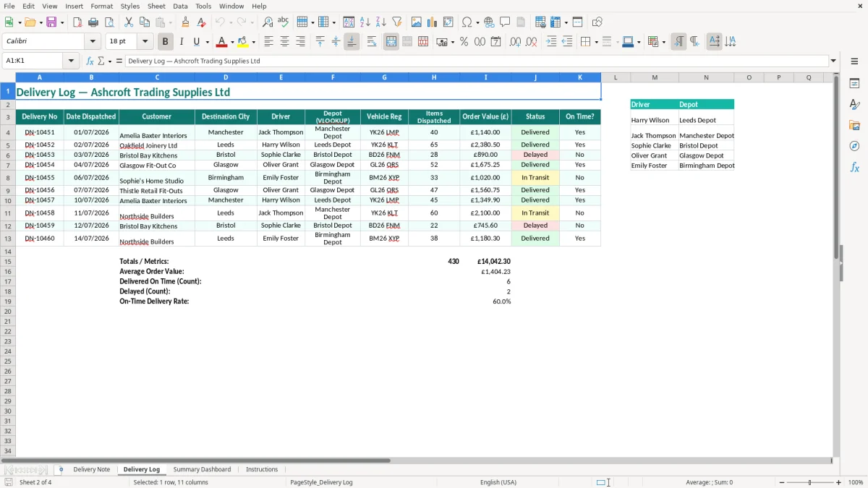
Task: Open the Font Size dropdown
Action: 145,42
